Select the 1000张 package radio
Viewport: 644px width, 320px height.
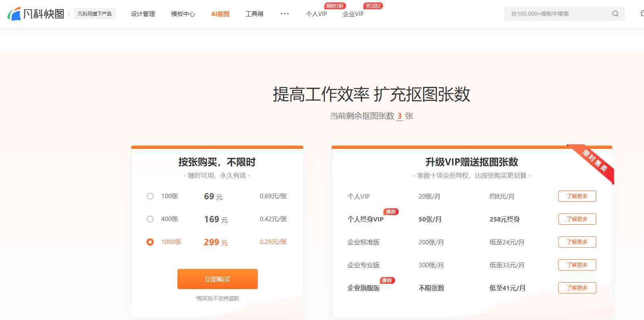(x=150, y=242)
